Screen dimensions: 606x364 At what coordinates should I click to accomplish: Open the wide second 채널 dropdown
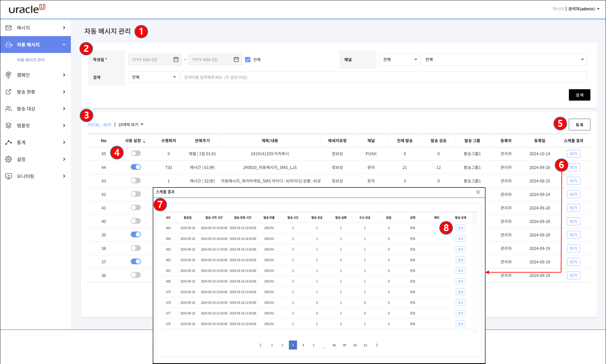504,59
